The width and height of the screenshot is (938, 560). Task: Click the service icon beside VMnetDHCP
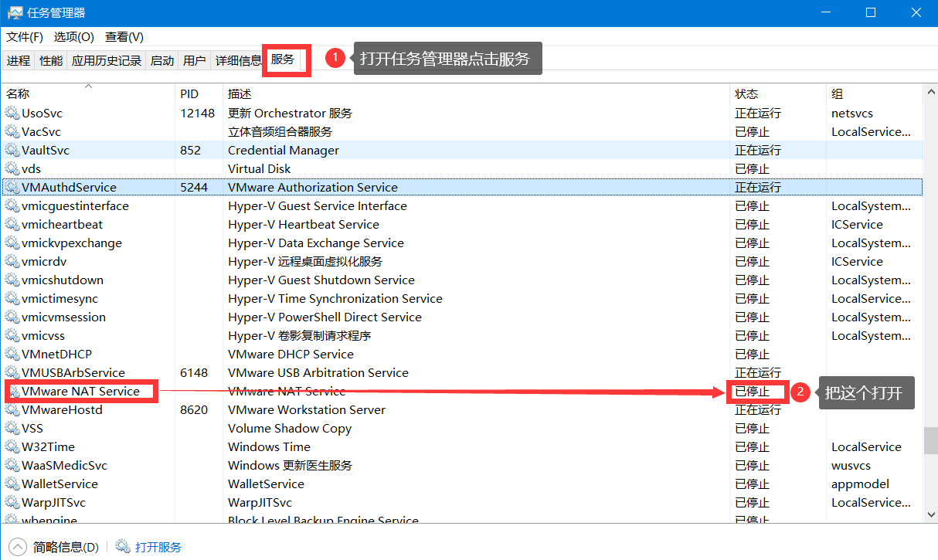tap(12, 354)
